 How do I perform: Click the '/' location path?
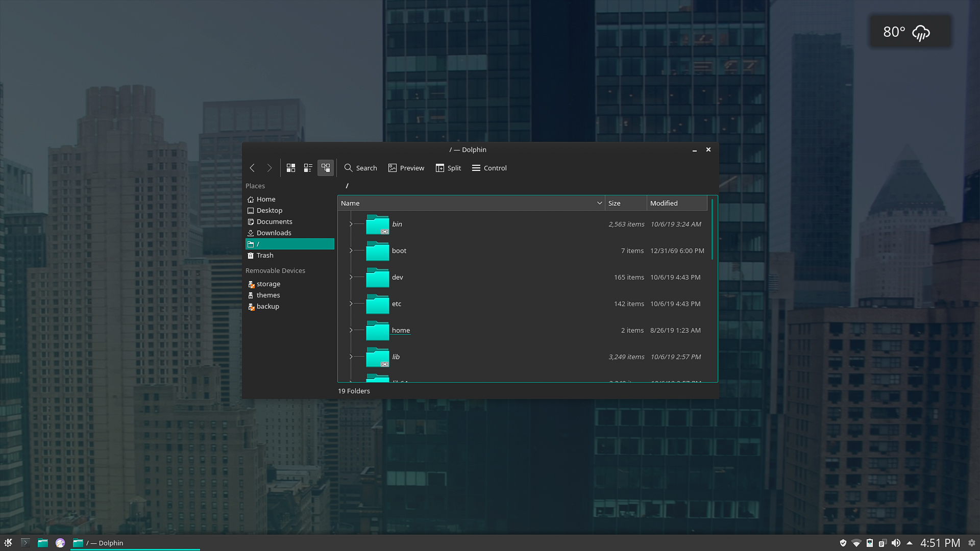click(347, 186)
